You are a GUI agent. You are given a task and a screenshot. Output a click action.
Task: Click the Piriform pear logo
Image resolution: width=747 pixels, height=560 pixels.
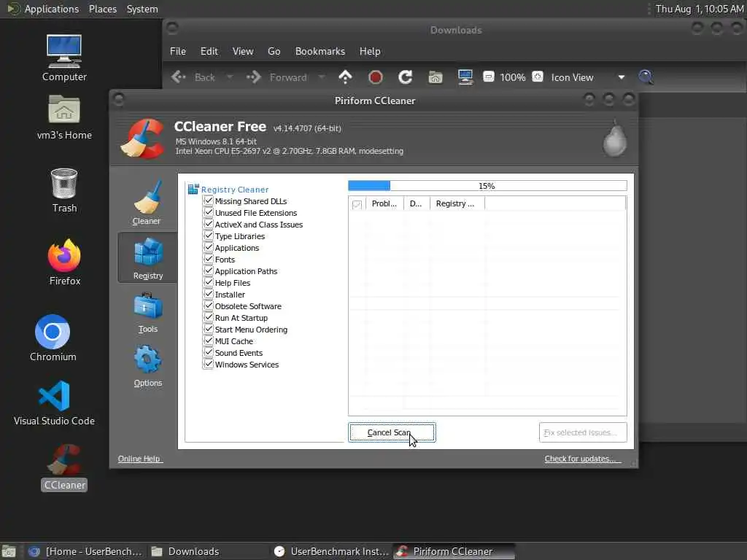[615, 139]
